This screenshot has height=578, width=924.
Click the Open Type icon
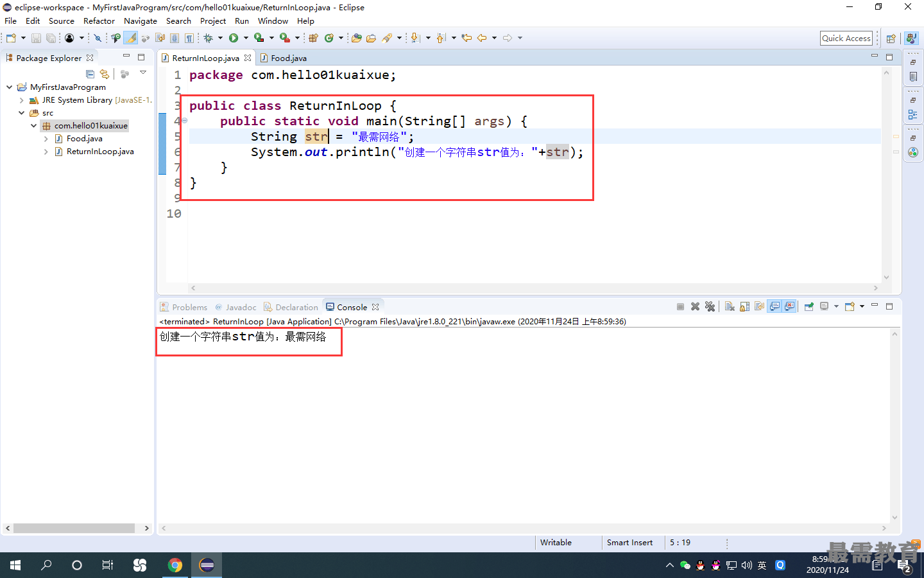point(356,38)
